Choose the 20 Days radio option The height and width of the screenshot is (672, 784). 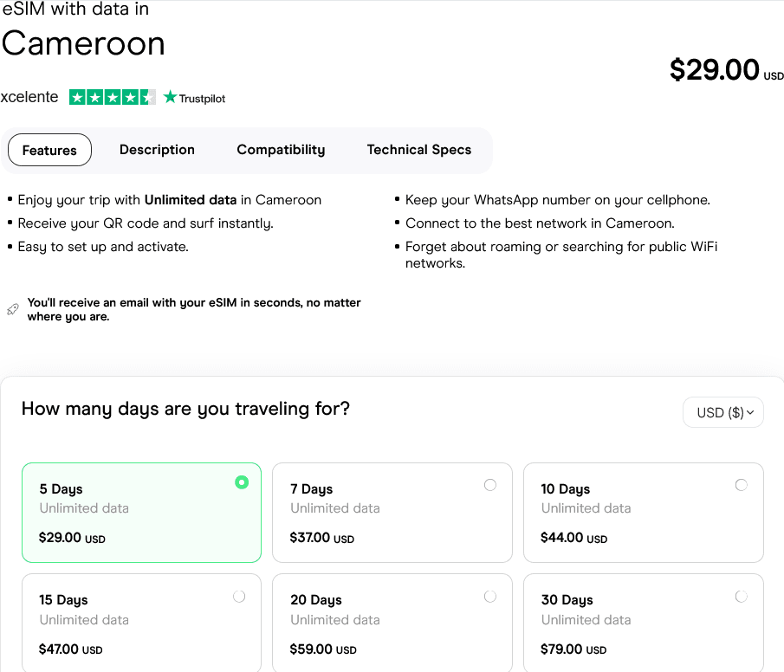(490, 596)
